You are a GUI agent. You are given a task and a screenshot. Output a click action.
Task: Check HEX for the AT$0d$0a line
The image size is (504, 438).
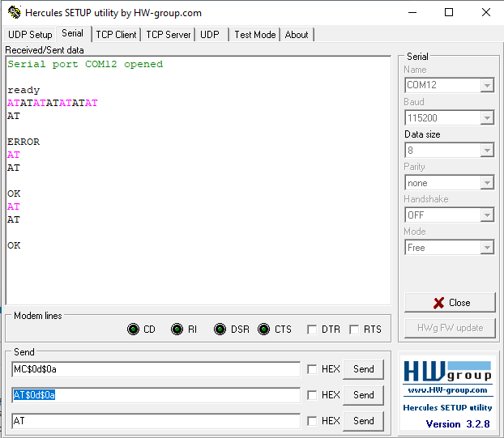[x=312, y=395]
